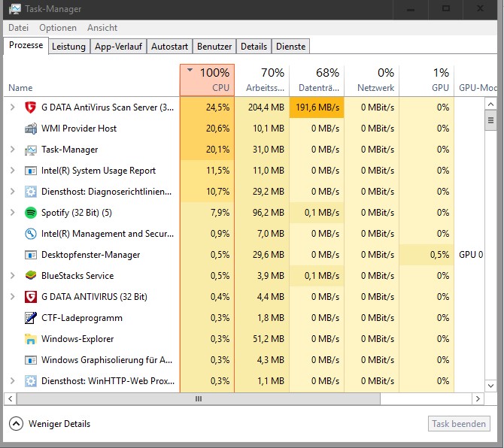Expand the Intel(R) System Usage Report row
504x448 pixels.
click(13, 170)
